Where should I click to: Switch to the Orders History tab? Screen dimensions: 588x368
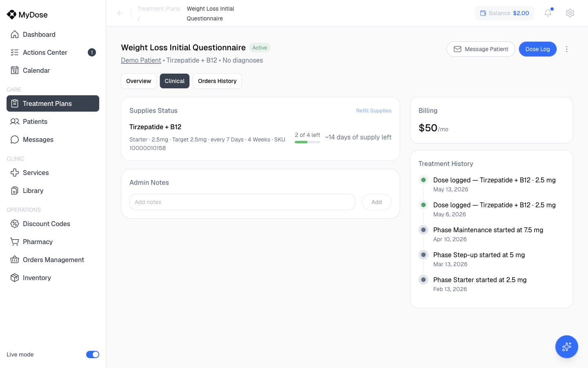(217, 81)
